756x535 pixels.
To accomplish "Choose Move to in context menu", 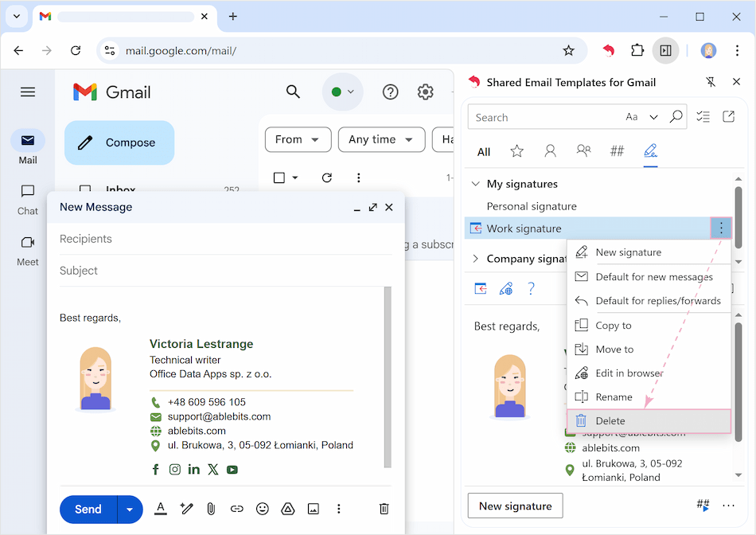I will pos(649,350).
